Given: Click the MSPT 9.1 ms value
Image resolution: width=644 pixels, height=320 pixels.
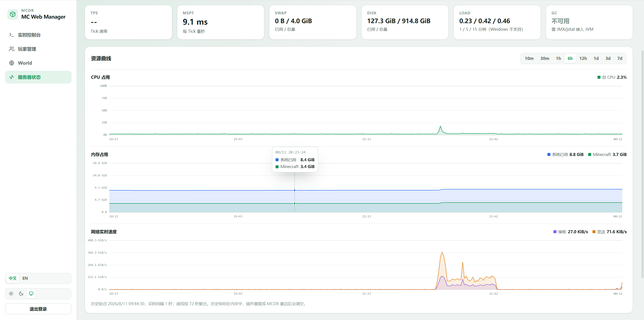Looking at the screenshot, I should pos(195,22).
